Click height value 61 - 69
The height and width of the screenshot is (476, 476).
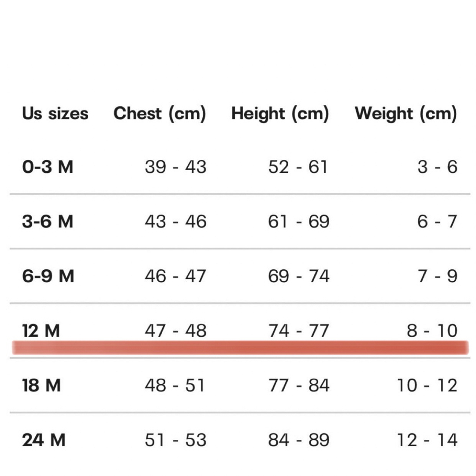[x=298, y=221]
